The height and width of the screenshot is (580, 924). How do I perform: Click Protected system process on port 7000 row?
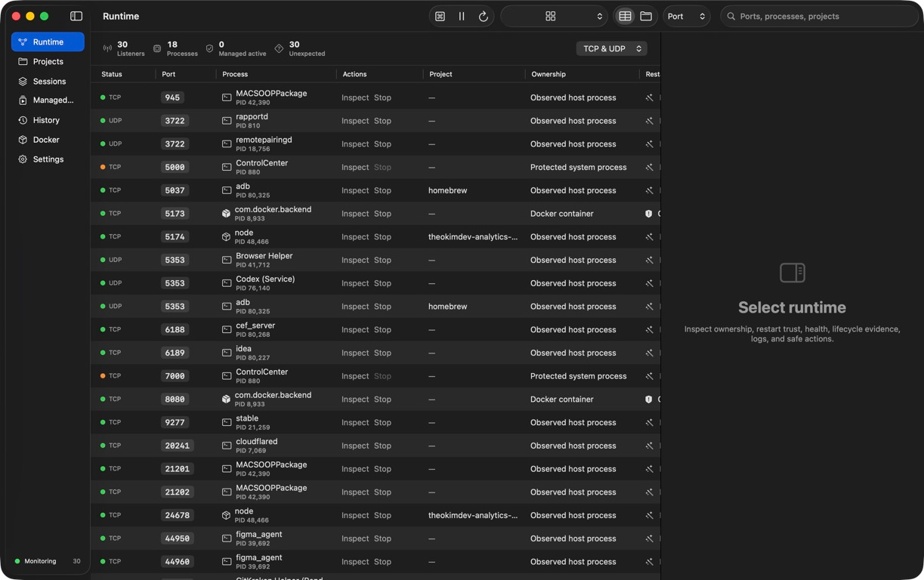pyautogui.click(x=578, y=376)
